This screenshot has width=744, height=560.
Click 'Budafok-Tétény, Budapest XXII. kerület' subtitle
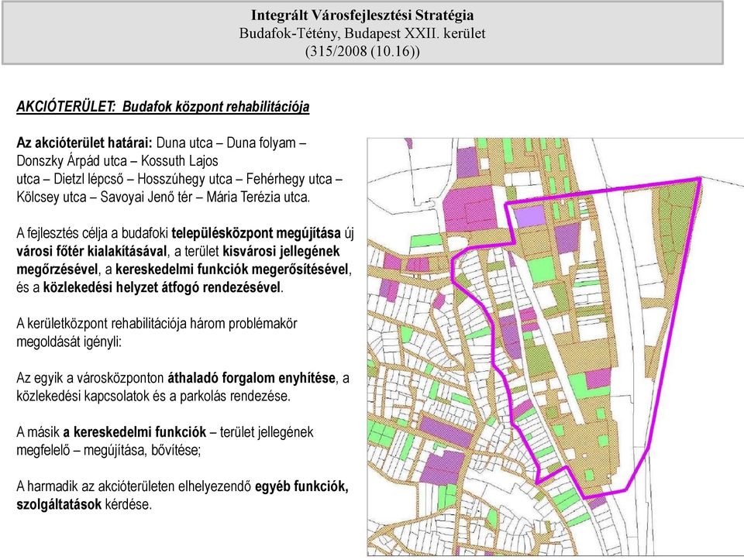pyautogui.click(x=362, y=33)
